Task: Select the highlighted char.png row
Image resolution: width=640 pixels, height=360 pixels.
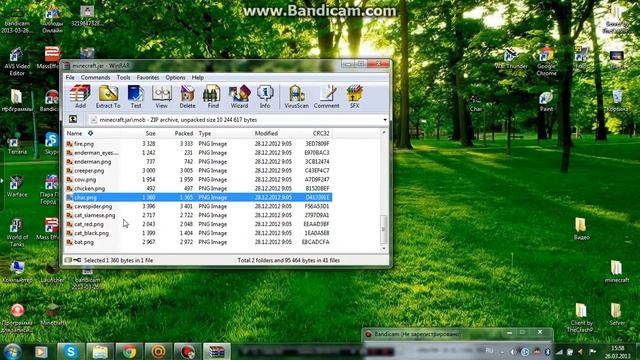Action: (x=198, y=198)
